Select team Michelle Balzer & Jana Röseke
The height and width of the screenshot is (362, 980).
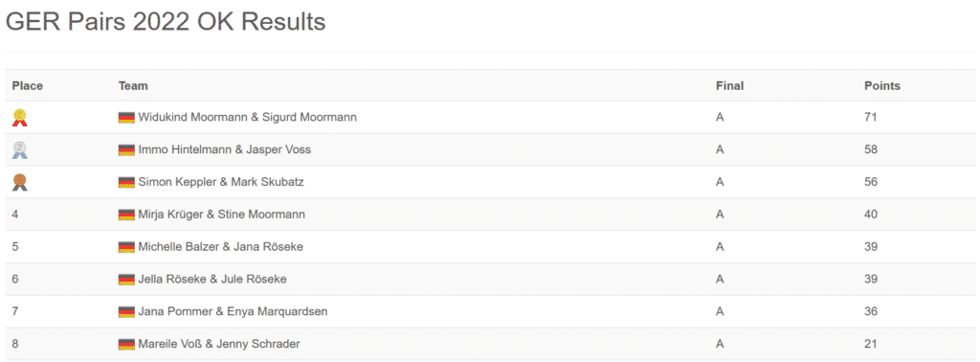click(x=221, y=247)
